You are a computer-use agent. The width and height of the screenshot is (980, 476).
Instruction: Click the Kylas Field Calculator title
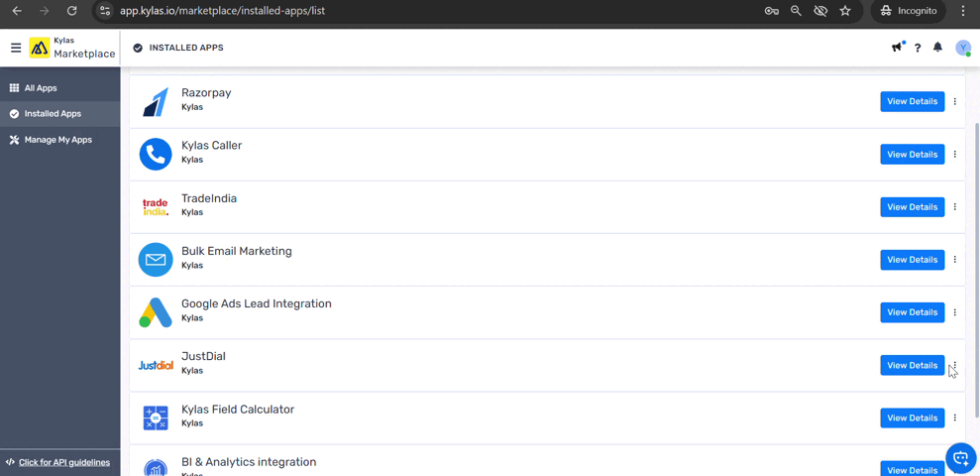[238, 410]
